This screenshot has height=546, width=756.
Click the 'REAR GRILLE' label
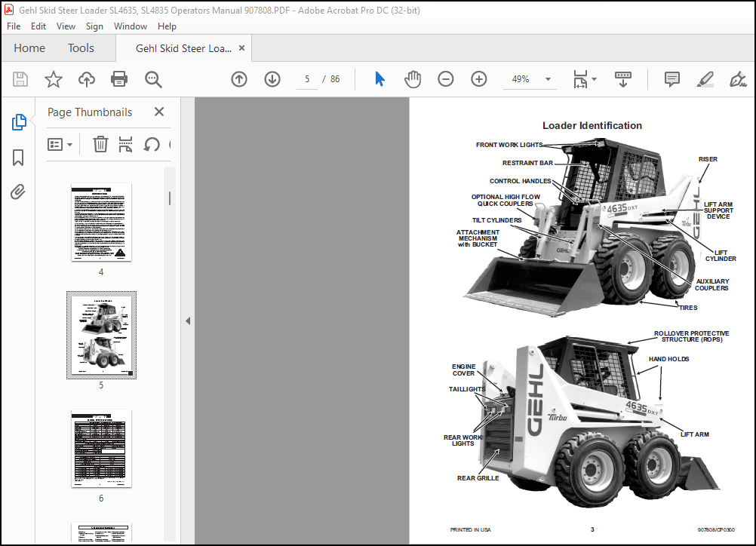[x=478, y=478]
